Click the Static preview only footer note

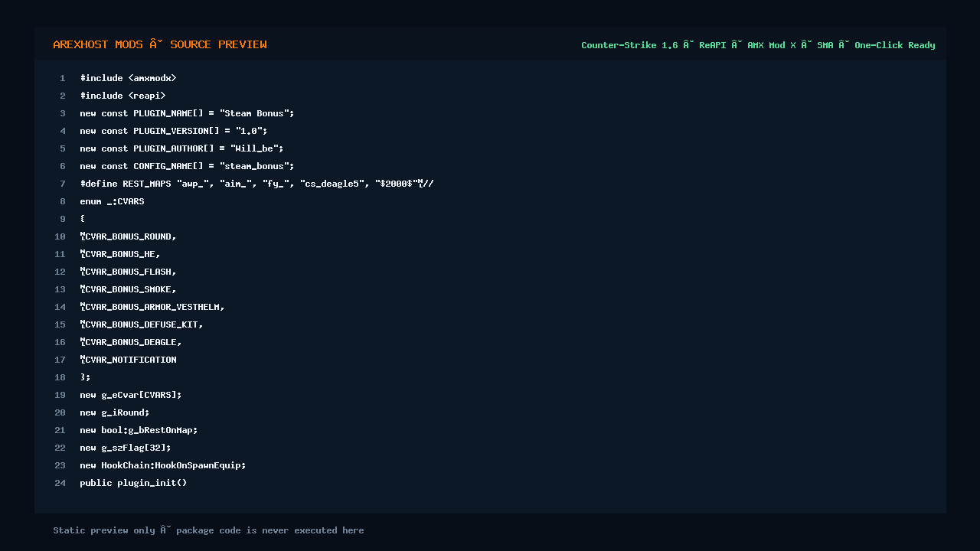(x=208, y=530)
